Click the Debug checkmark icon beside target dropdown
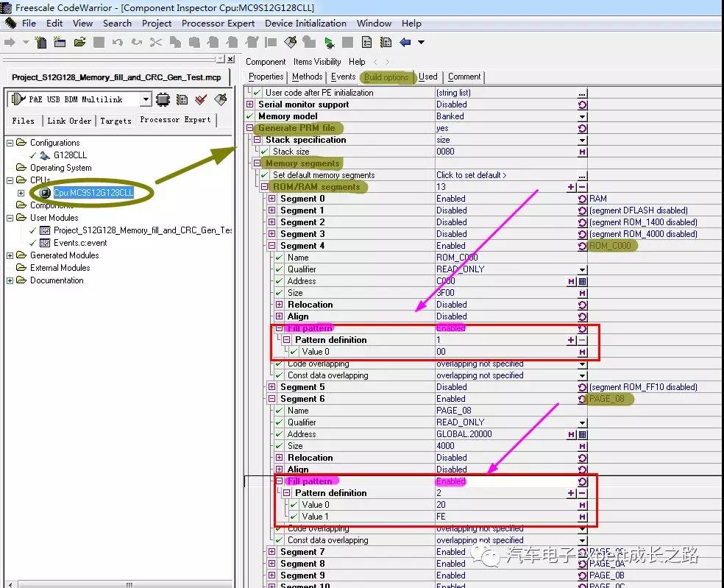 (x=201, y=99)
